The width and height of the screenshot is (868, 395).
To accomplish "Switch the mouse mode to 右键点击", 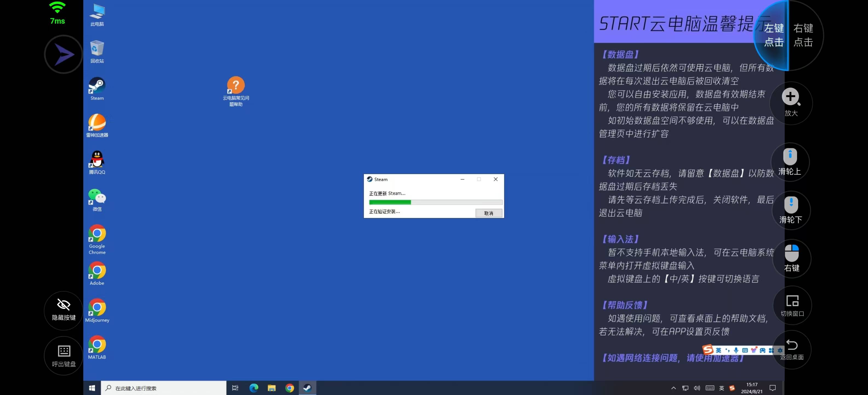I will [x=804, y=35].
